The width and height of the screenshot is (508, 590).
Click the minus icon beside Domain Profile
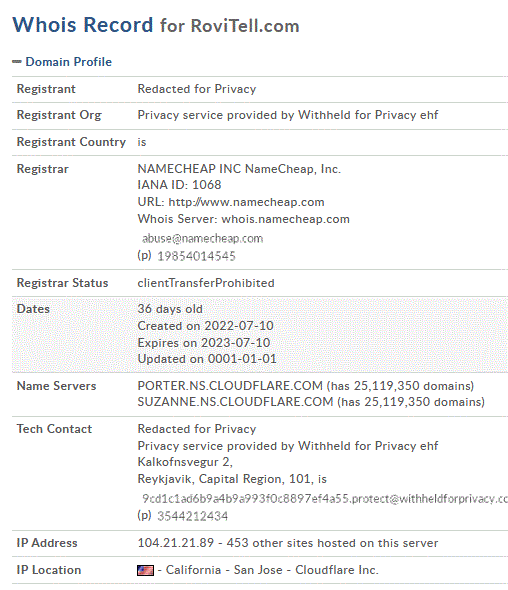pyautogui.click(x=17, y=62)
